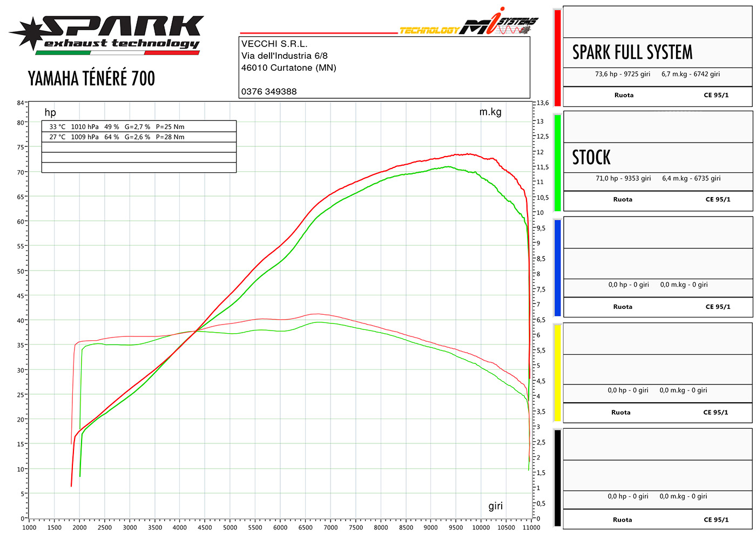Click the 71,0 hp - 9353 giri reading
This screenshot has height=540, width=756.
(x=623, y=178)
